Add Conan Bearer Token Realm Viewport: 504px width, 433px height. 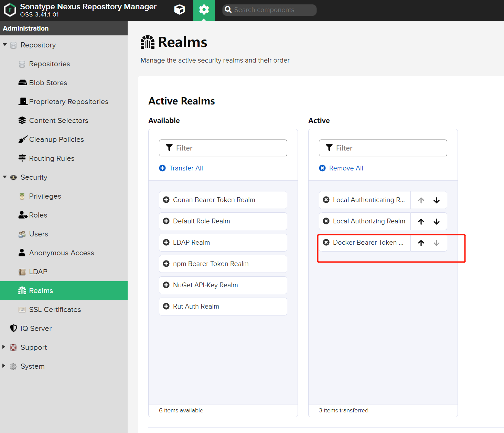(x=223, y=200)
